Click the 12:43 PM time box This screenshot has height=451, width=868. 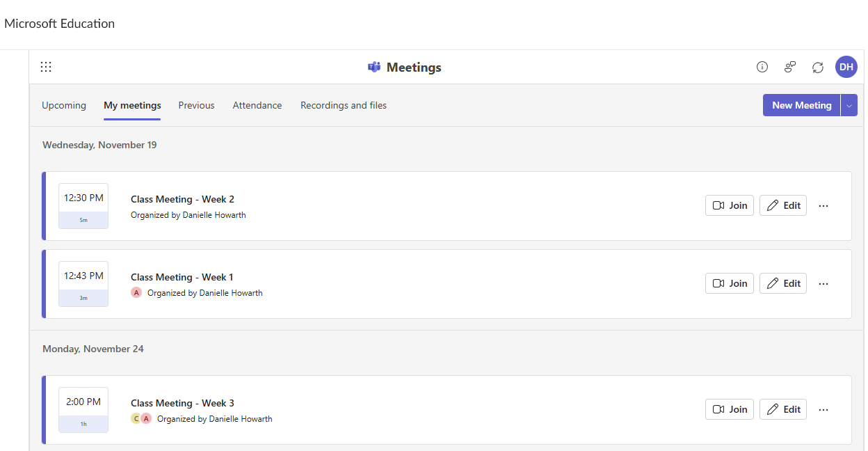coord(83,284)
